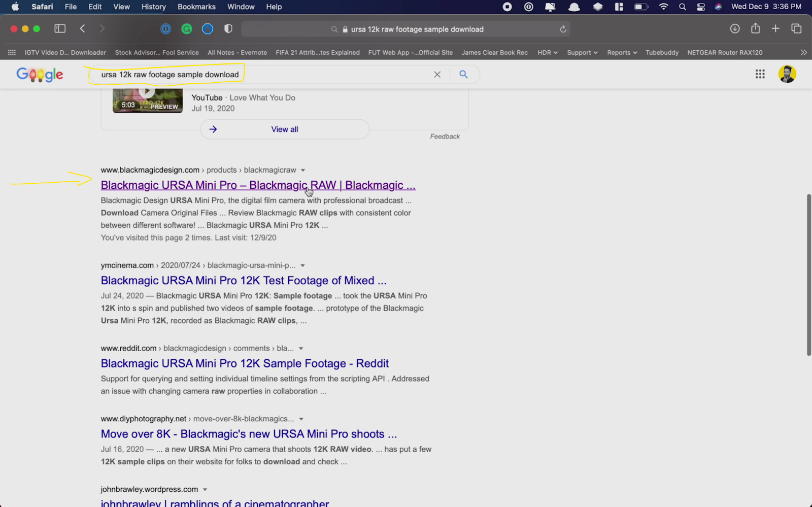Screen dimensions: 812x507
Task: Expand the HDR bookmarks folder
Action: 548,52
